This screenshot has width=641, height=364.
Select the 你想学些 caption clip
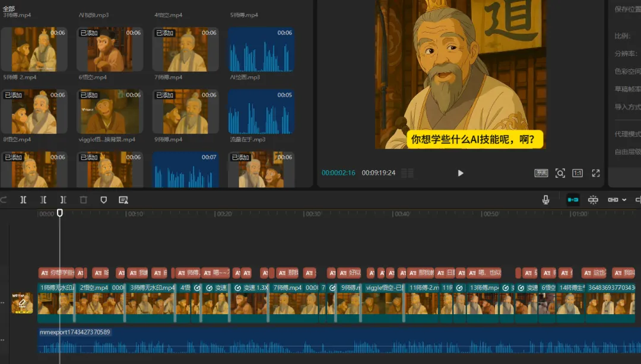coord(56,273)
